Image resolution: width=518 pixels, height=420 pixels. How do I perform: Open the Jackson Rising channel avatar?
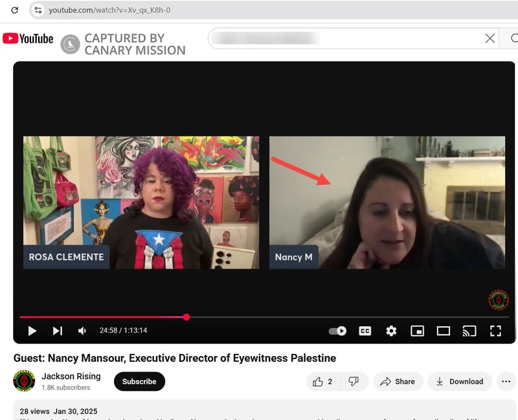pos(24,381)
